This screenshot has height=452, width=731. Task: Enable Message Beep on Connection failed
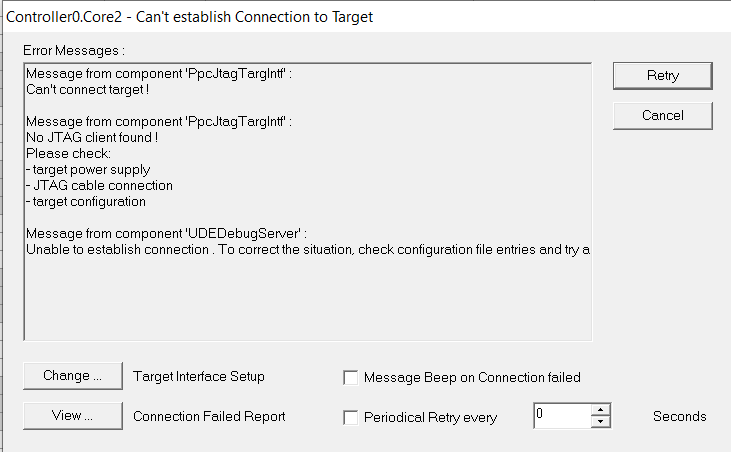[350, 378]
